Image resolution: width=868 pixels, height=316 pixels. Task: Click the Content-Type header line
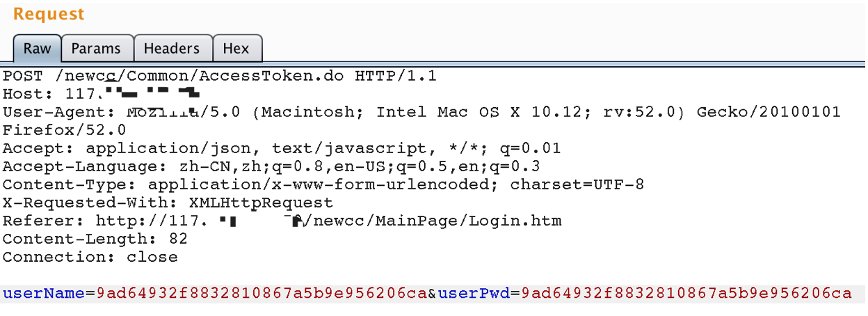(323, 184)
